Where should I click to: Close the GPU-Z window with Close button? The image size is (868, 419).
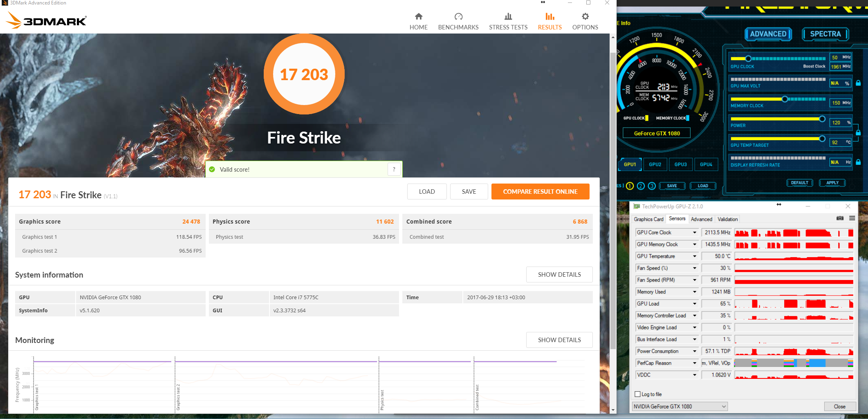coord(840,406)
